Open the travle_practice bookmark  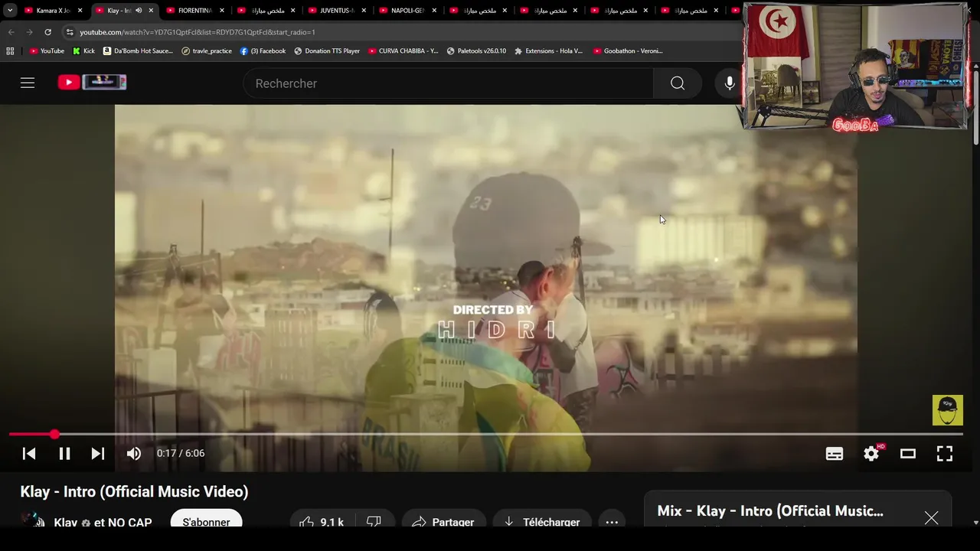pos(207,51)
